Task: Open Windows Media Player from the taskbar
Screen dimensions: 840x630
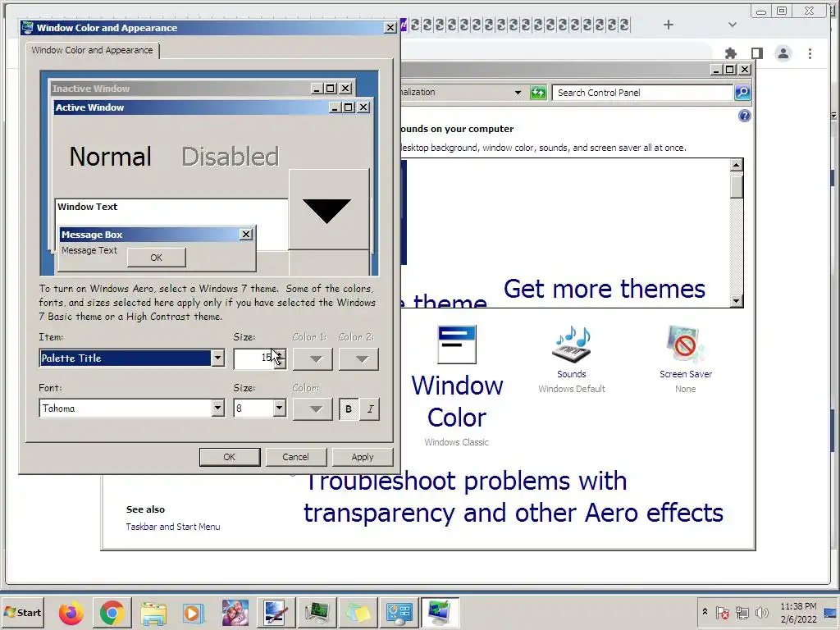Action: coord(194,613)
